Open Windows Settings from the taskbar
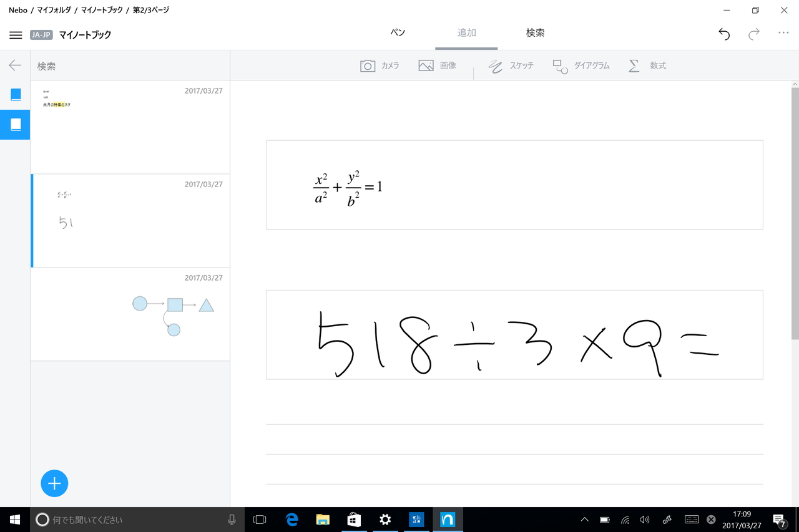This screenshot has height=532, width=799. pos(385,519)
